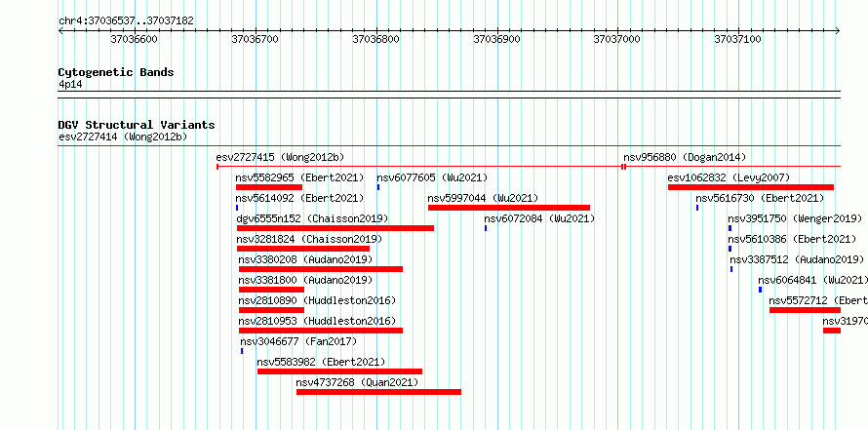Open nsv3381800 (Audano2019) label
Screen dimensions: 868x430
coord(305,280)
